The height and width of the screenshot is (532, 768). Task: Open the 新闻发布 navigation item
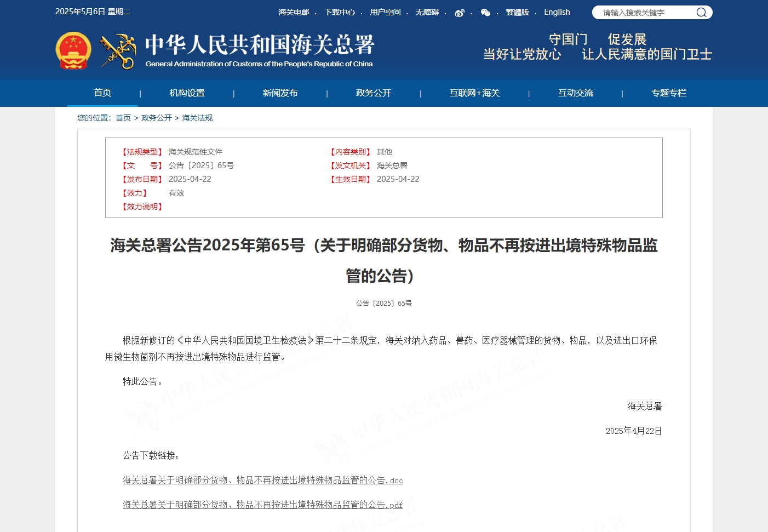280,93
